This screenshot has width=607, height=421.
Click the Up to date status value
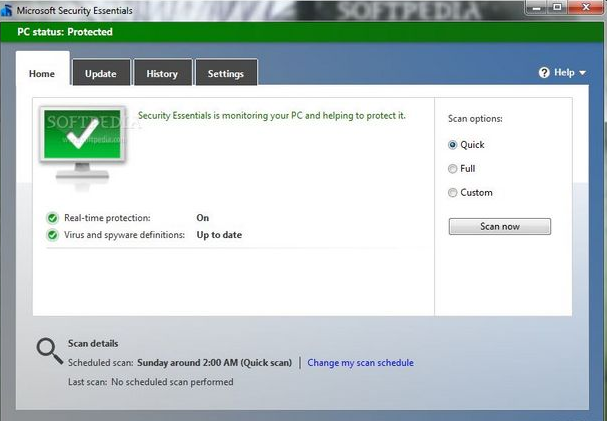coord(219,235)
